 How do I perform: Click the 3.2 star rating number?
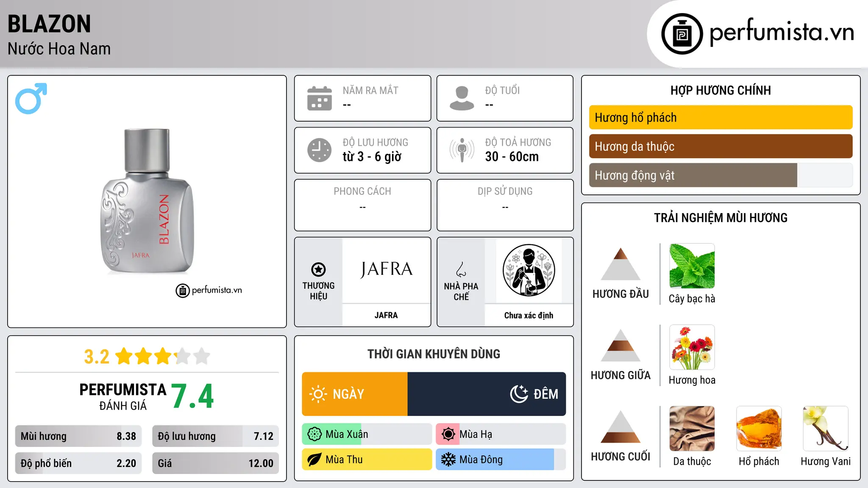[97, 357]
